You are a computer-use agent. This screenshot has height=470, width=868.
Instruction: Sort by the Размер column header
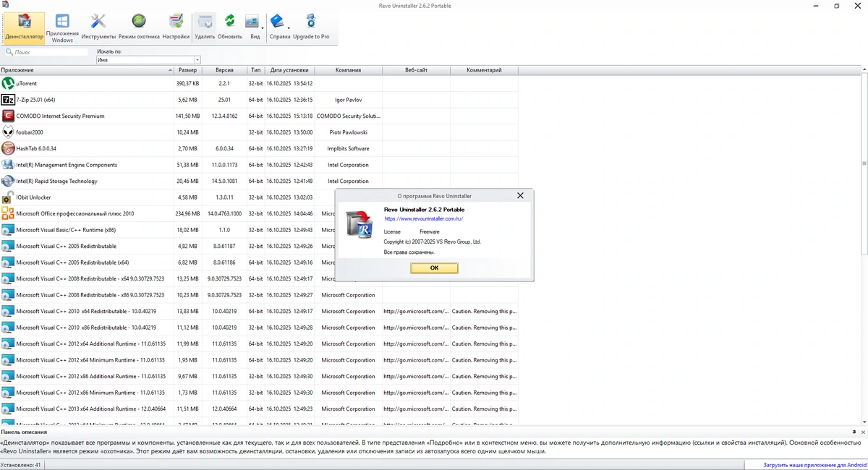pyautogui.click(x=187, y=70)
